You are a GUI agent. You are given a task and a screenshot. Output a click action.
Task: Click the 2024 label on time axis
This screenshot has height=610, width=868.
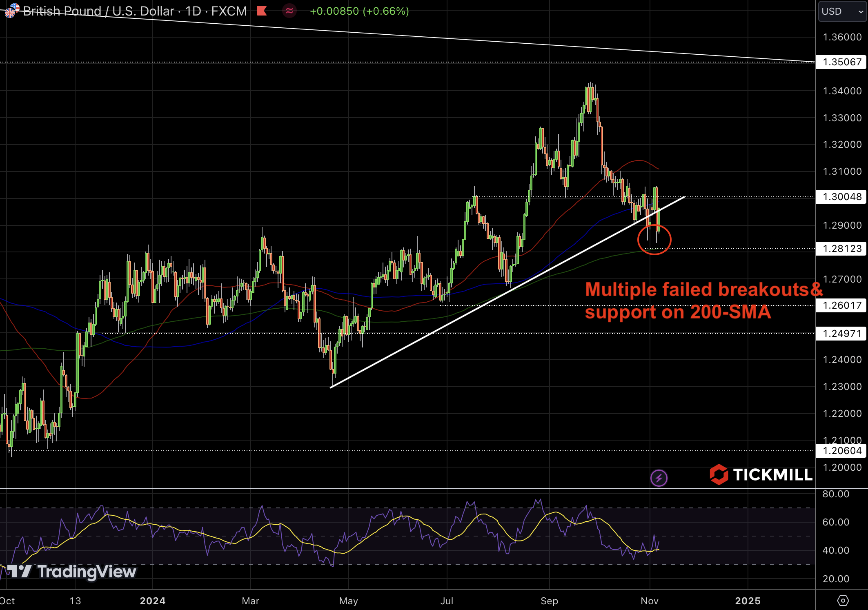[x=153, y=601]
